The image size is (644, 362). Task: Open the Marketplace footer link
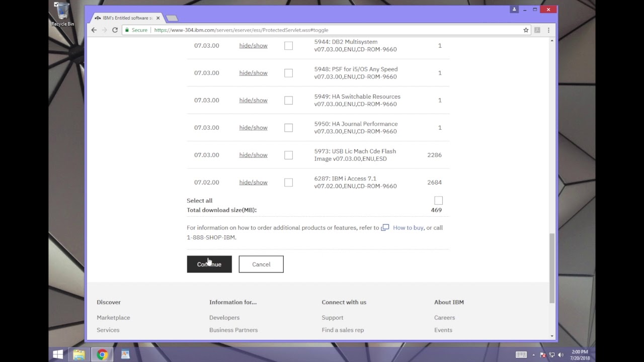point(113,318)
